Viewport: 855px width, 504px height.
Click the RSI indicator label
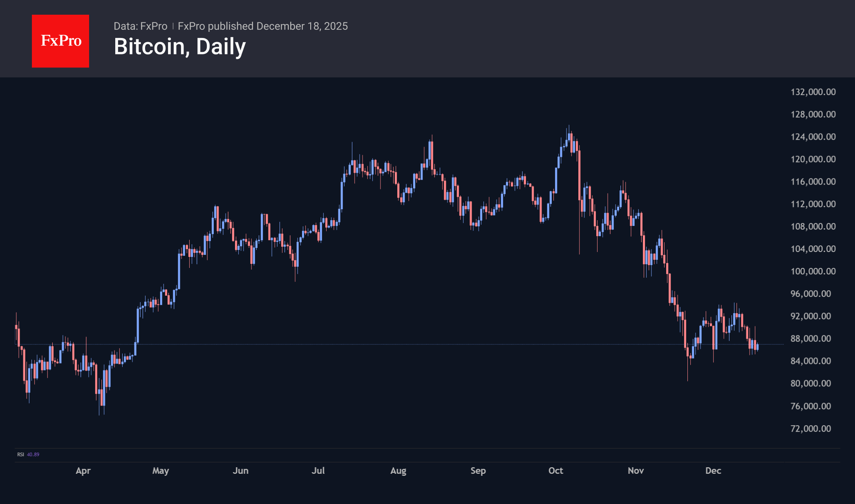20,455
